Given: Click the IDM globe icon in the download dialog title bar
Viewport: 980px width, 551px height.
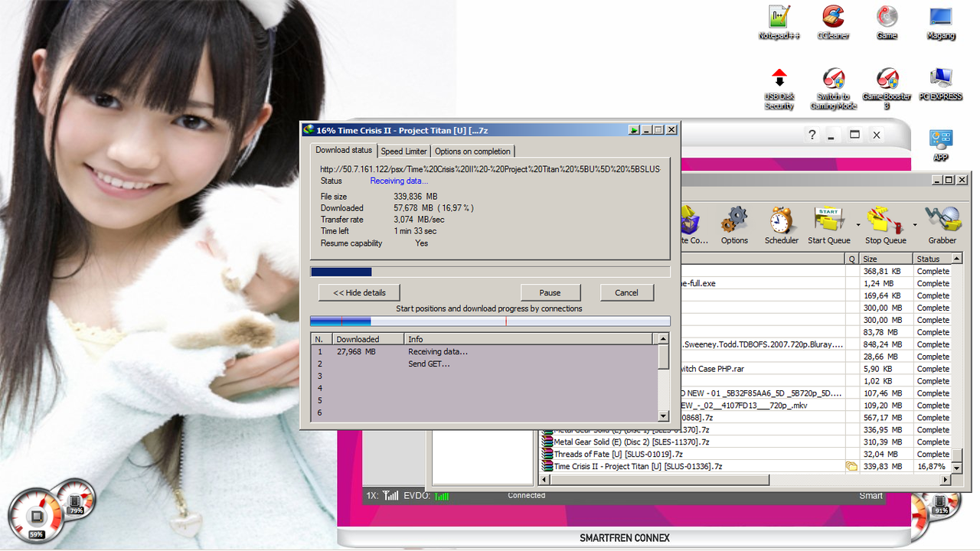Looking at the screenshot, I should point(308,130).
